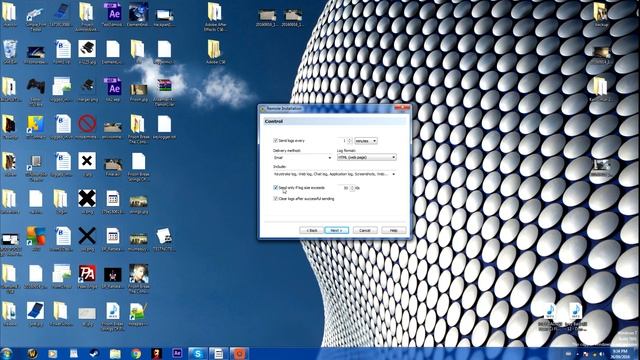Click the log size kb stepper
This screenshot has width=640, height=360.
coord(352,188)
